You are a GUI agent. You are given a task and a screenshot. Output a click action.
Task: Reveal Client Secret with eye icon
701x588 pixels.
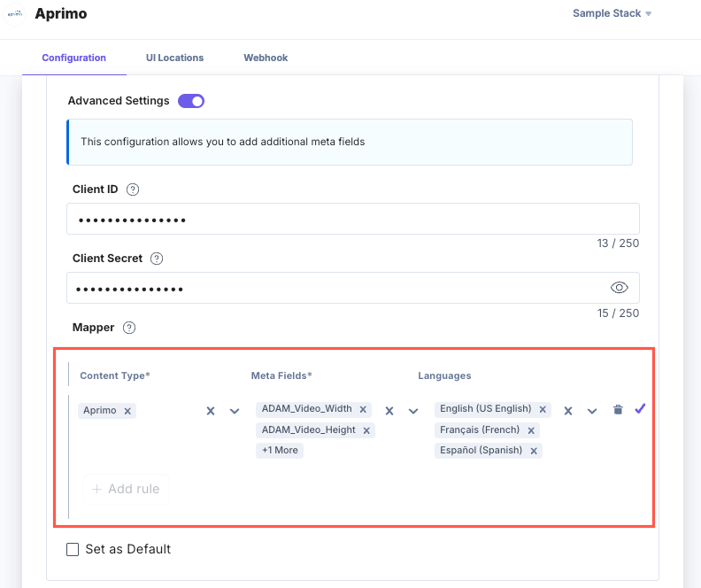coord(620,288)
